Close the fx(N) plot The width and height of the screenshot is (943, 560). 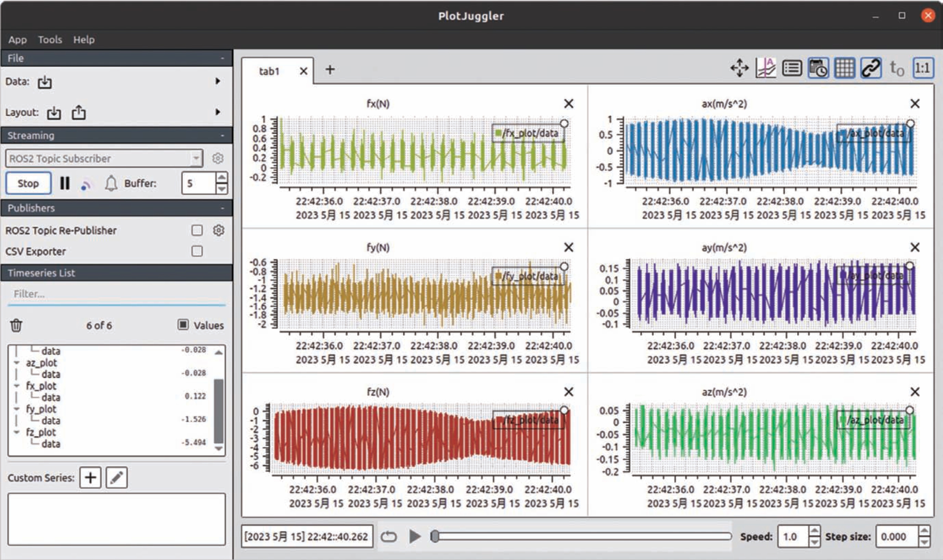(x=569, y=104)
